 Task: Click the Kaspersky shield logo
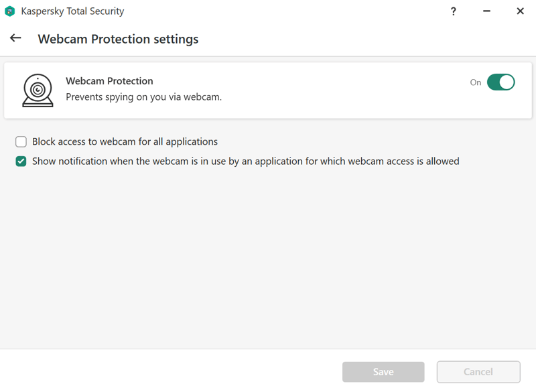(x=10, y=11)
